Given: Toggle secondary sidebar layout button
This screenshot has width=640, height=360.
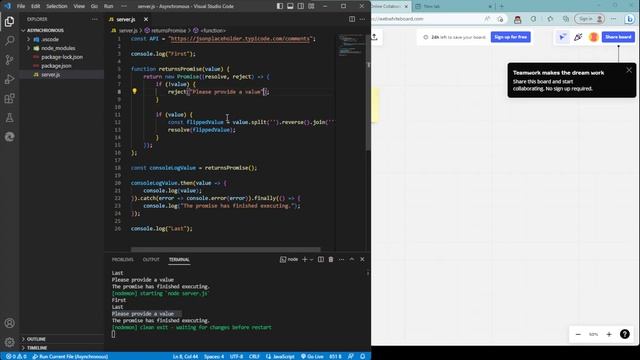Looking at the screenshot, I should tap(301, 6).
